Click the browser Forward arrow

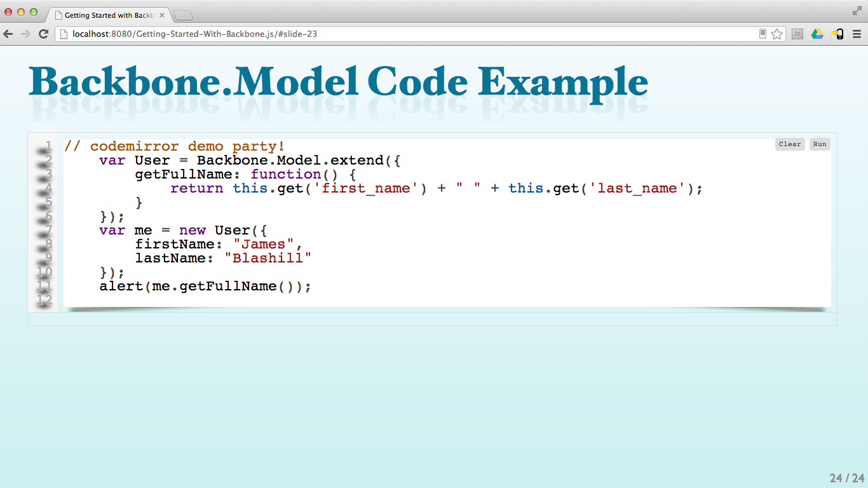coord(26,34)
